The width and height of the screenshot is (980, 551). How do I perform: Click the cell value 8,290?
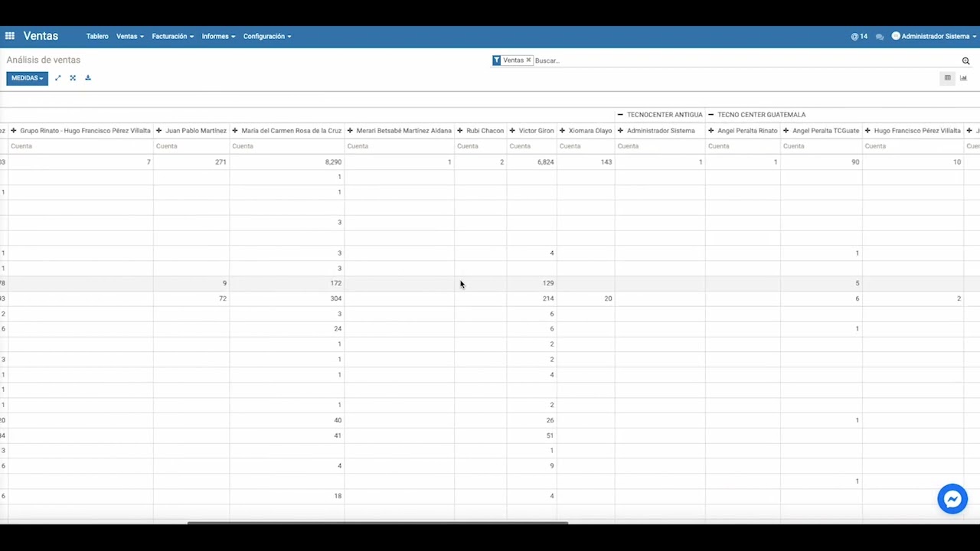click(333, 162)
